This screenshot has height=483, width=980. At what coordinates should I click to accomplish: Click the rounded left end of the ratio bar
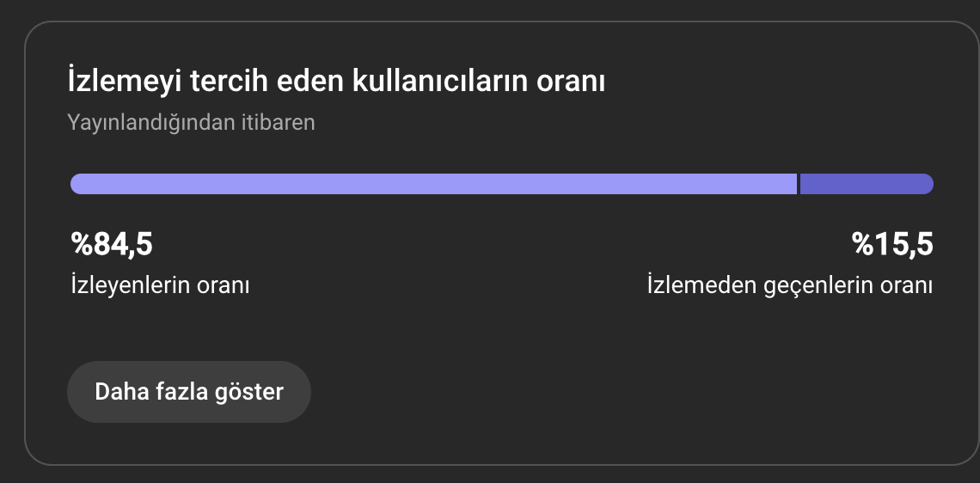click(x=77, y=184)
